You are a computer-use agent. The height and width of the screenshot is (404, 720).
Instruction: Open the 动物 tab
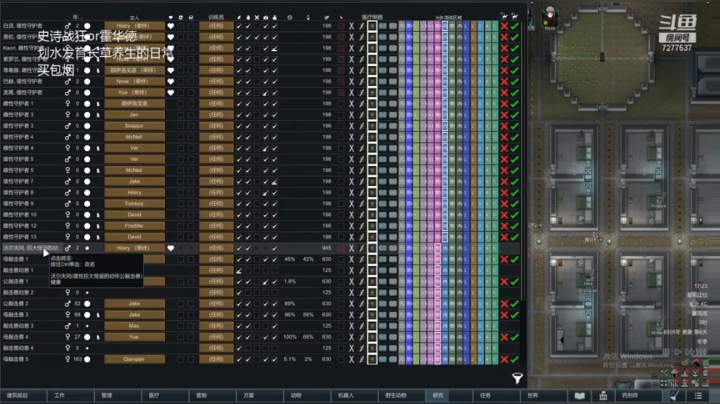[x=307, y=395]
